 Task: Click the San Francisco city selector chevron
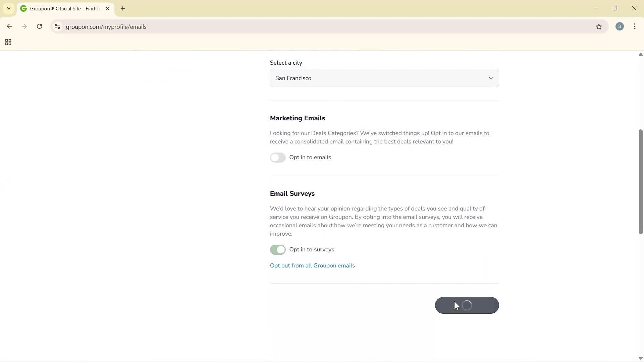point(491,78)
